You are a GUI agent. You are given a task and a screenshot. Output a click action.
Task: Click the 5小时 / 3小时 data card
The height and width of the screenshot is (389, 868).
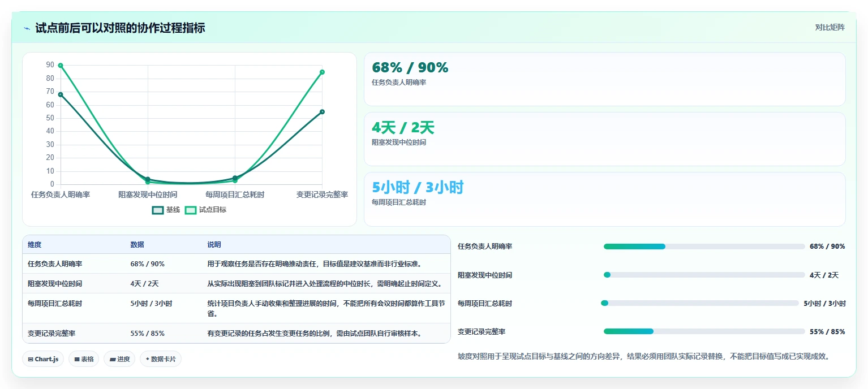pos(604,199)
